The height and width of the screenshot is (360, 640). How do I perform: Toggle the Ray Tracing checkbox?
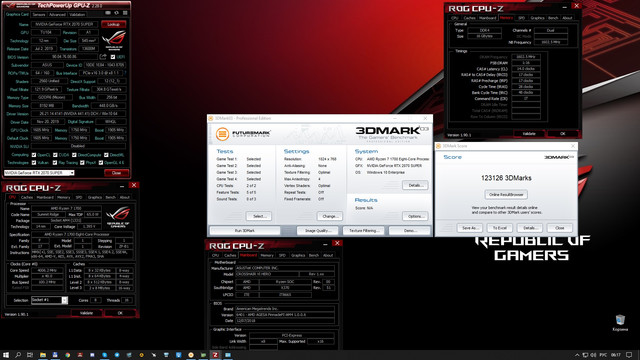55,162
